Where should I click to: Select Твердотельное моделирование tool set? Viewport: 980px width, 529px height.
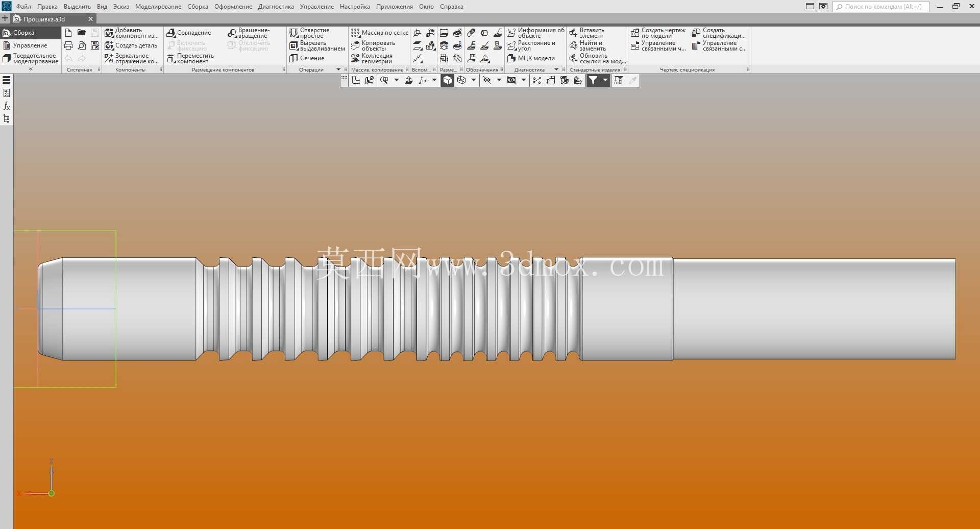point(31,58)
